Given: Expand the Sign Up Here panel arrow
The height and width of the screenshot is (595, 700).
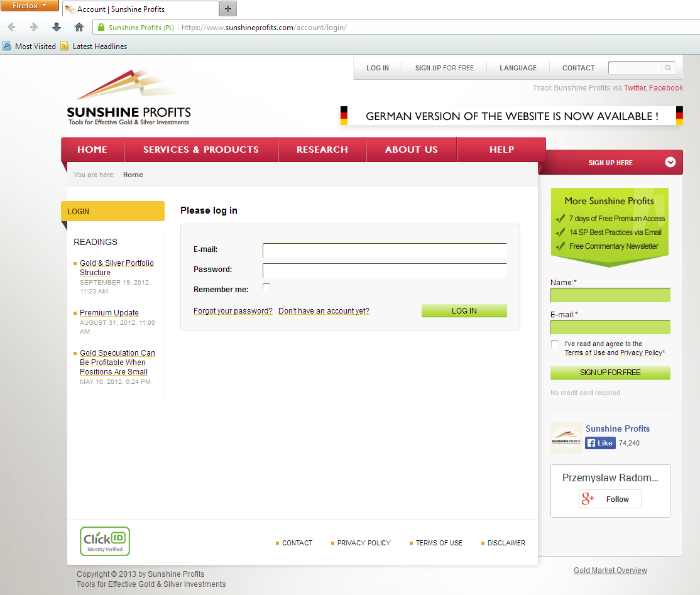Looking at the screenshot, I should click(670, 162).
